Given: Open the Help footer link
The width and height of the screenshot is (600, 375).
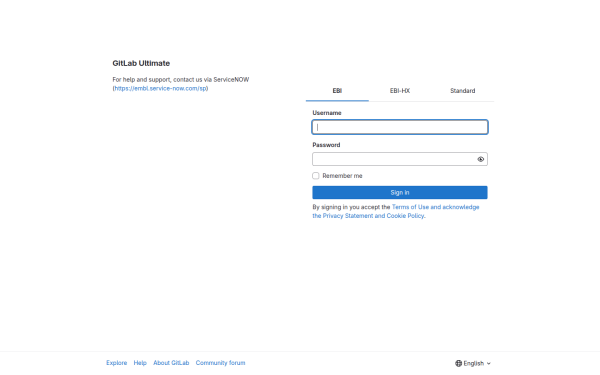Looking at the screenshot, I should coord(140,363).
